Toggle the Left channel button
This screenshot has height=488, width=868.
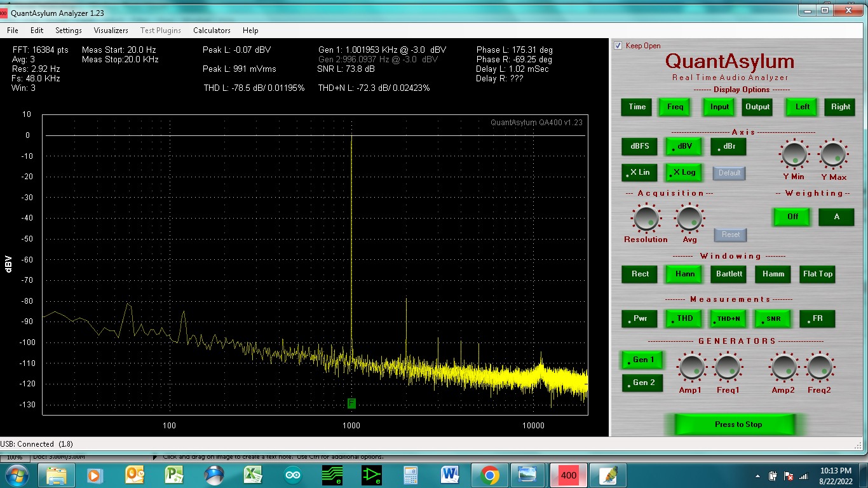[x=803, y=107]
